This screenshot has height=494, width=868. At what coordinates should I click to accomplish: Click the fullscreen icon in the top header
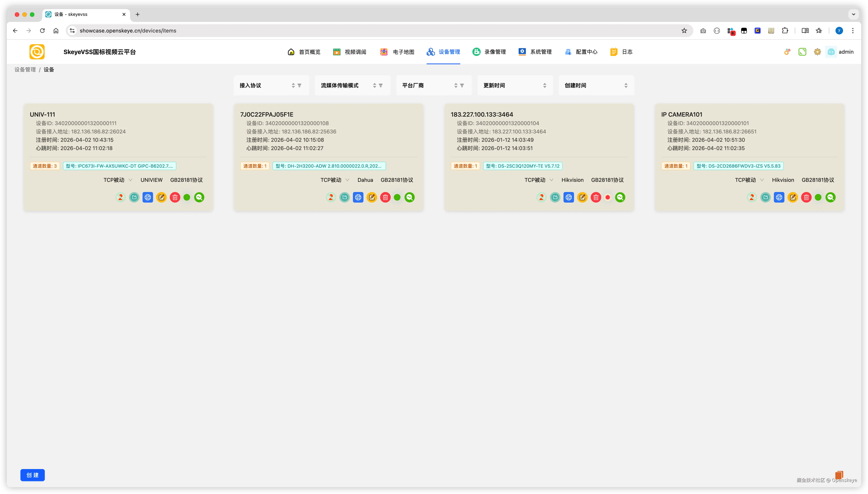click(x=802, y=52)
